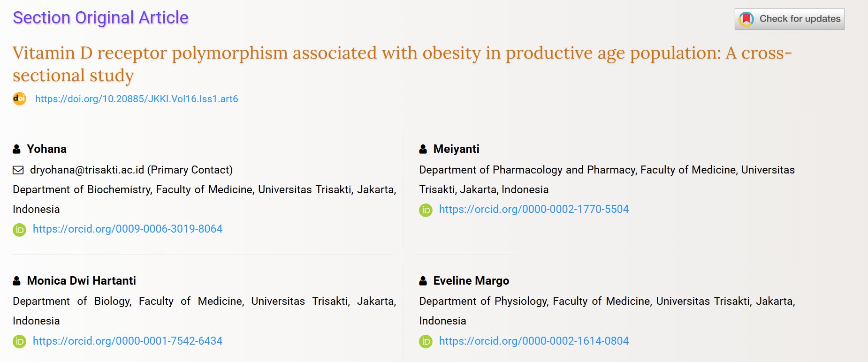Open Eveline Margo's ORCID link ending 0804

coord(534,341)
